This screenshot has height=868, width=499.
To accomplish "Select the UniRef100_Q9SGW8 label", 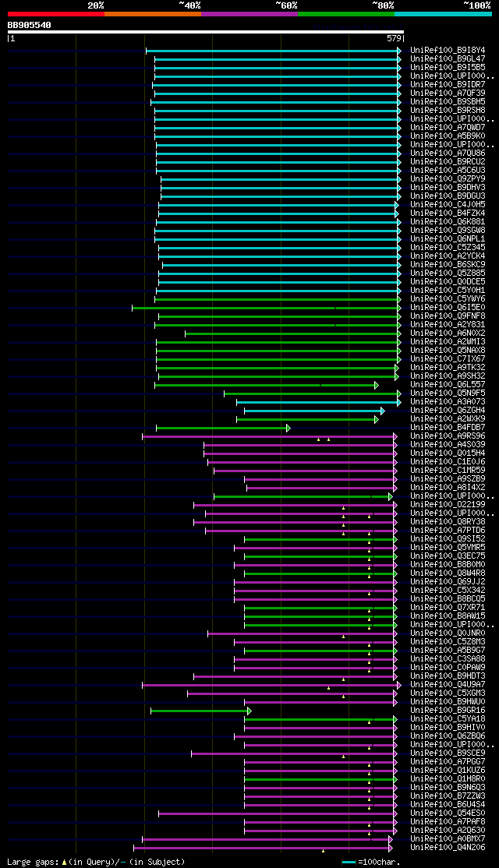I will (448, 231).
